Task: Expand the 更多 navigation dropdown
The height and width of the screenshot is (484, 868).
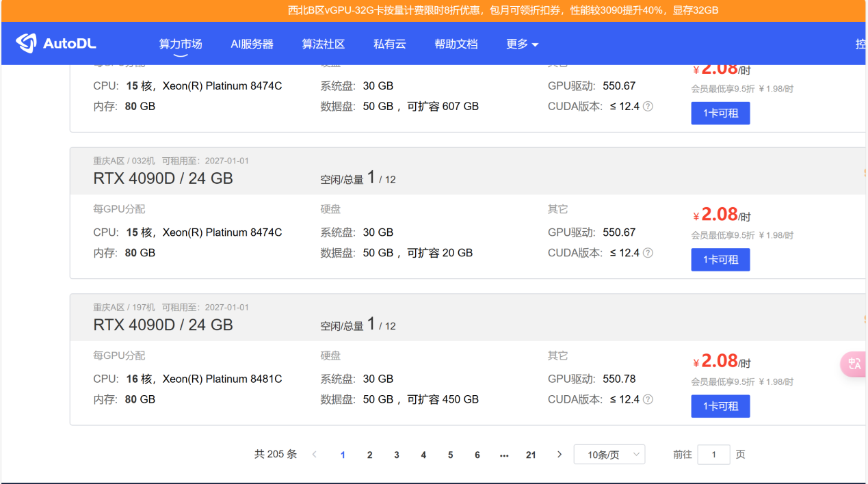Action: [x=522, y=44]
